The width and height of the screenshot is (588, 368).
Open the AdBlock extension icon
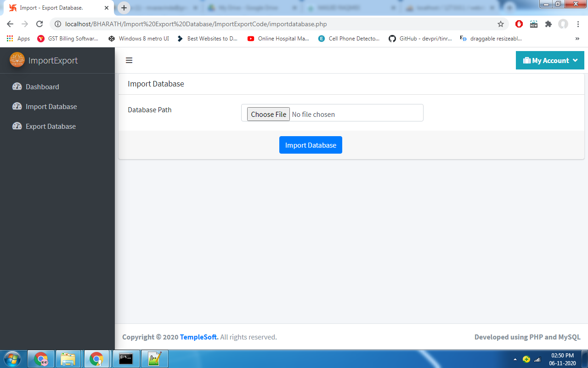(519, 24)
